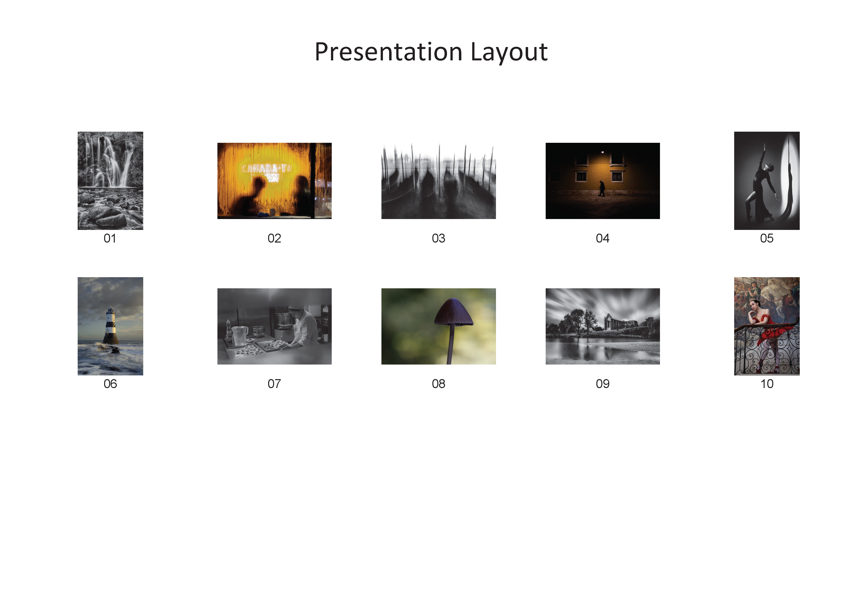Open the baker kitchen photo 07
This screenshot has height=614, width=868.
[274, 326]
